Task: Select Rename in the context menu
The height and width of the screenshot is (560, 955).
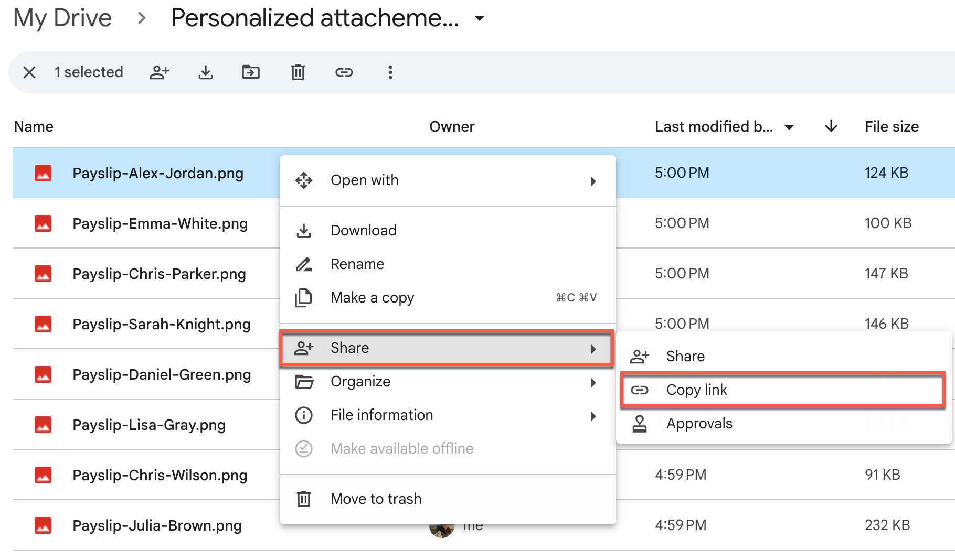Action: click(x=357, y=264)
